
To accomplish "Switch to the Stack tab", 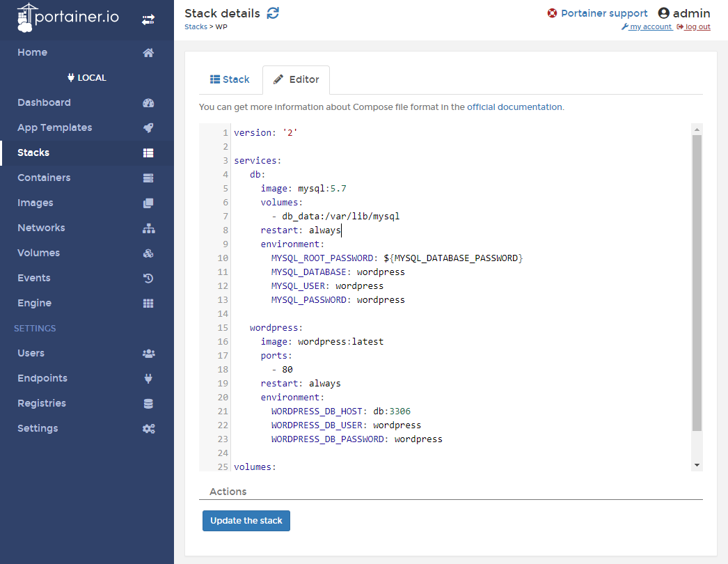I will [230, 80].
